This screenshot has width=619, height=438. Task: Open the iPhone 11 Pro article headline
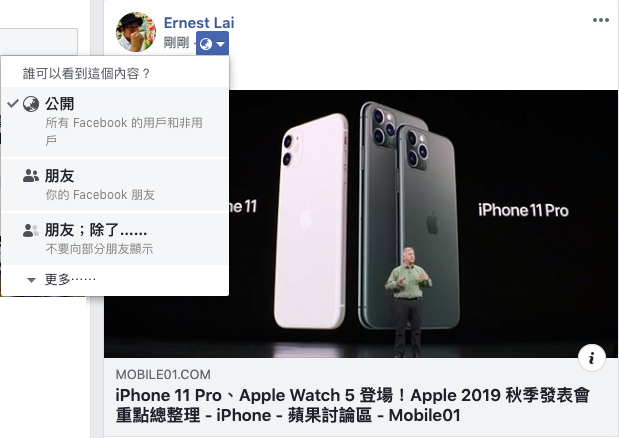[x=353, y=405]
